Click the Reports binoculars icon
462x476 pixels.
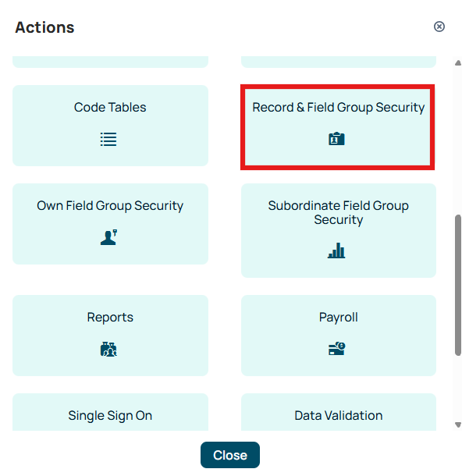108,349
